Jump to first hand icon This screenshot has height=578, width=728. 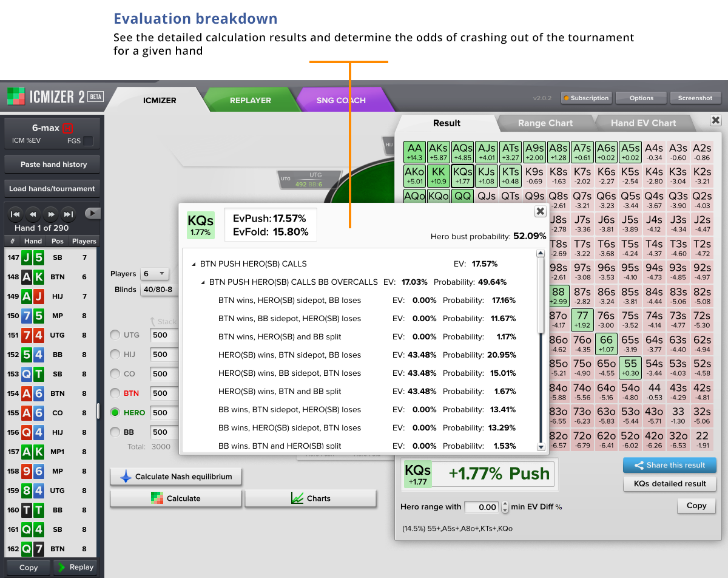pos(16,214)
